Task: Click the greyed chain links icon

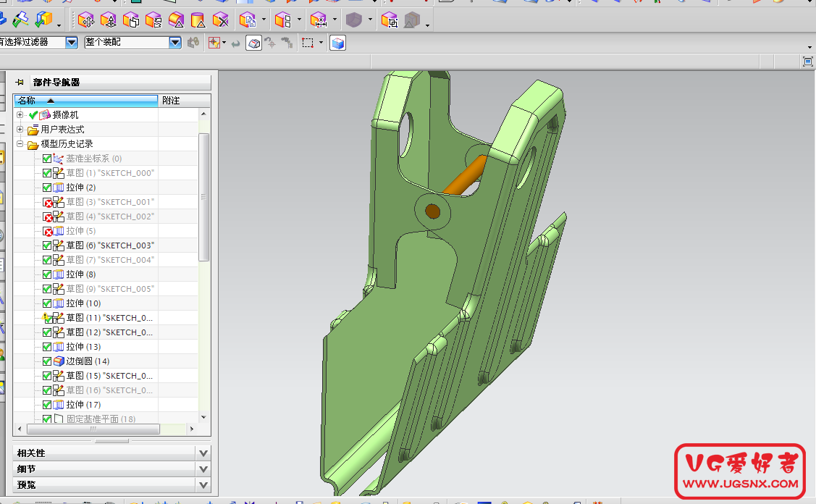Action: (193, 43)
